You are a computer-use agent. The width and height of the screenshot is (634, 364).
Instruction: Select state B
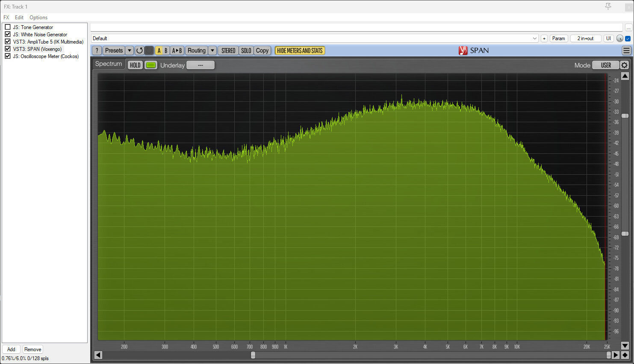coord(166,50)
